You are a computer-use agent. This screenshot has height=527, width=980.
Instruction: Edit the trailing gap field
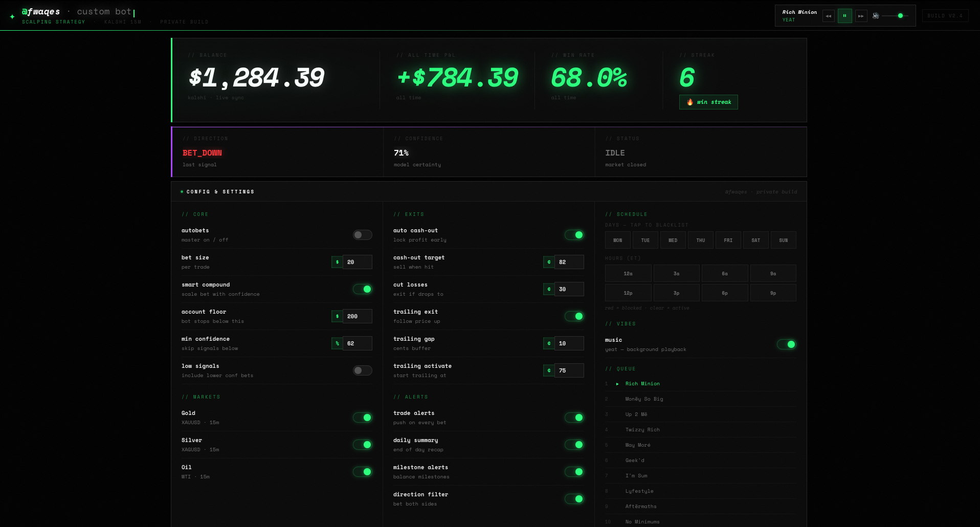pyautogui.click(x=569, y=343)
